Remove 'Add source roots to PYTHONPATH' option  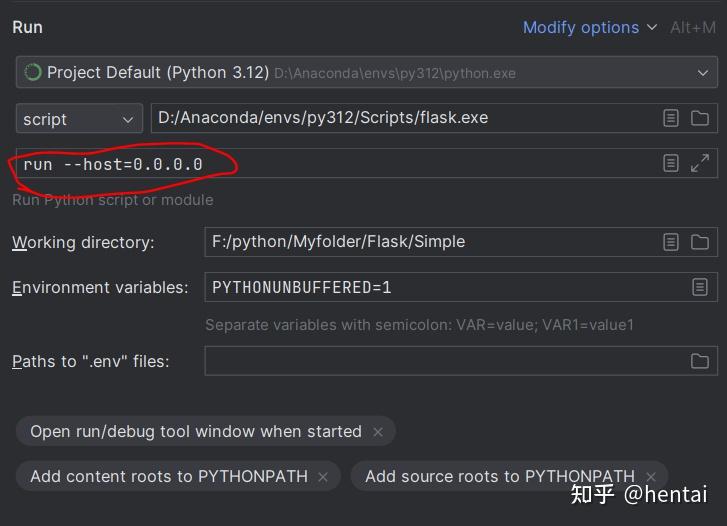tap(651, 477)
